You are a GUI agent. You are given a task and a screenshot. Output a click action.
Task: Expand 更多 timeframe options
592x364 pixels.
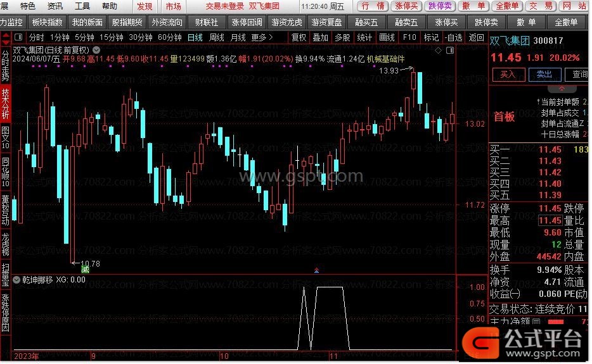click(262, 38)
